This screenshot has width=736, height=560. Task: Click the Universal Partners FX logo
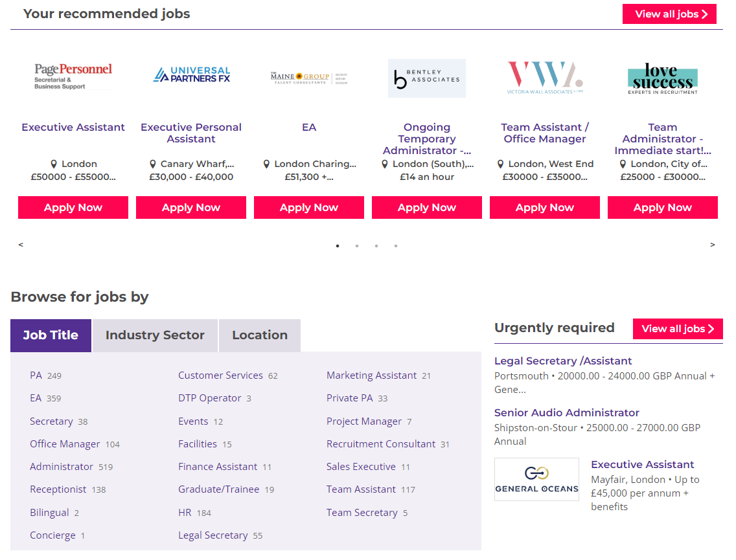(191, 75)
